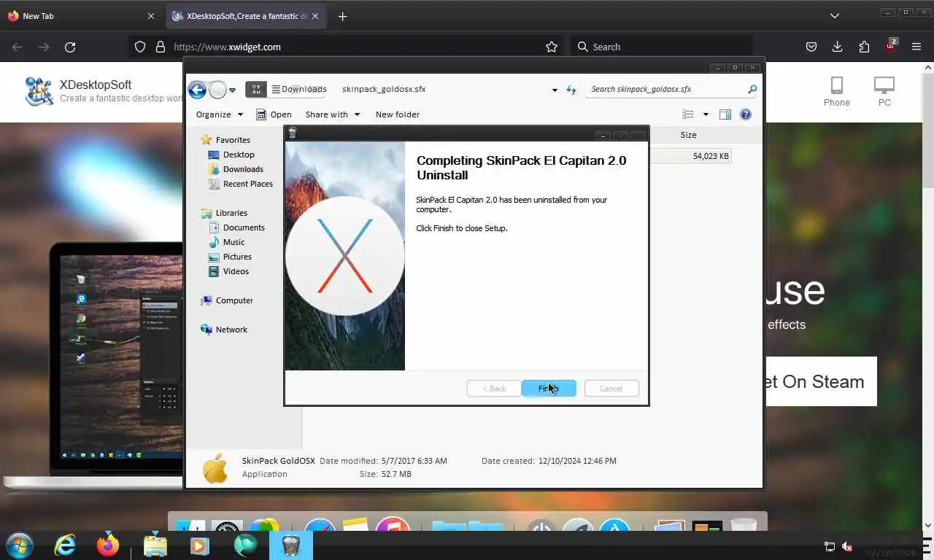Image resolution: width=934 pixels, height=560 pixels.
Task: Open the Windows Start orb
Action: 18,545
